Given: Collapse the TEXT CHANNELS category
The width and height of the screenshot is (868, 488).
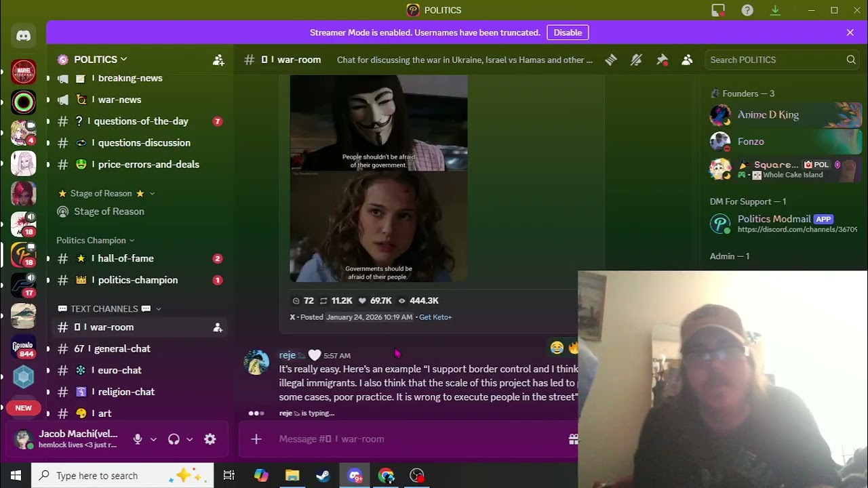Looking at the screenshot, I should pos(110,308).
